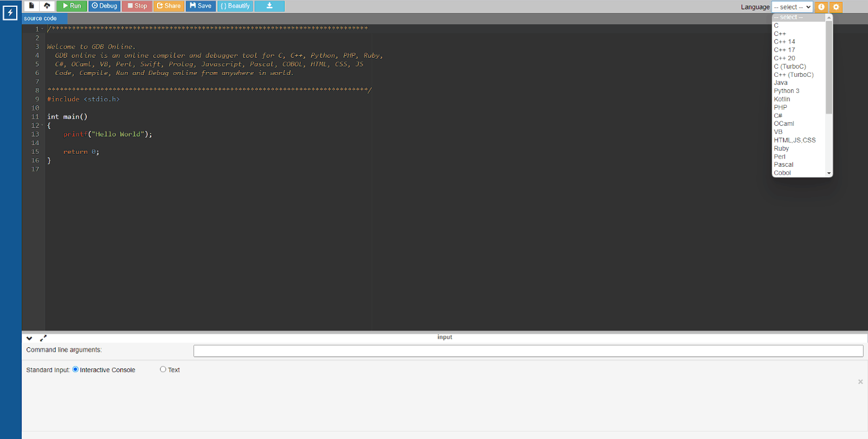The height and width of the screenshot is (439, 868).
Task: Choose Java in the language dropdown
Action: 780,82
